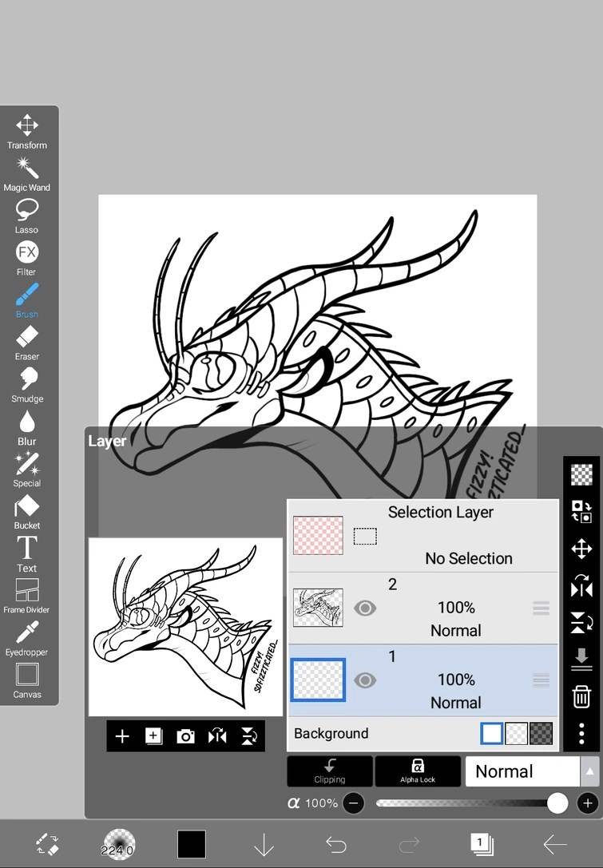Set background to light transparent checkerboard
The image size is (603, 868).
(517, 734)
